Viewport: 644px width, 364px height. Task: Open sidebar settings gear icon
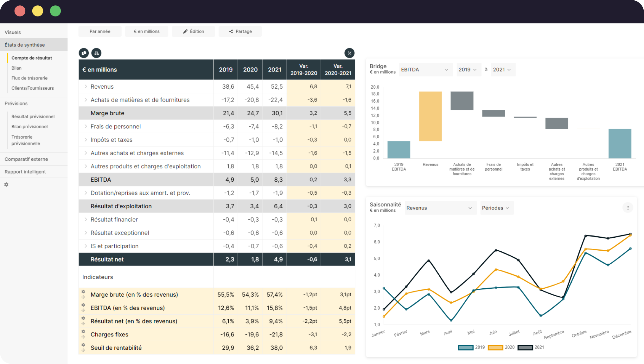coord(6,185)
